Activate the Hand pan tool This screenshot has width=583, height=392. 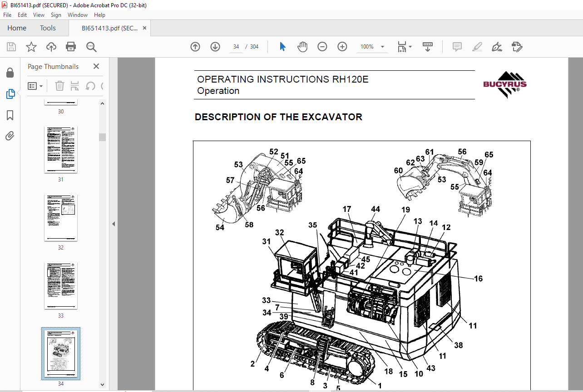302,47
